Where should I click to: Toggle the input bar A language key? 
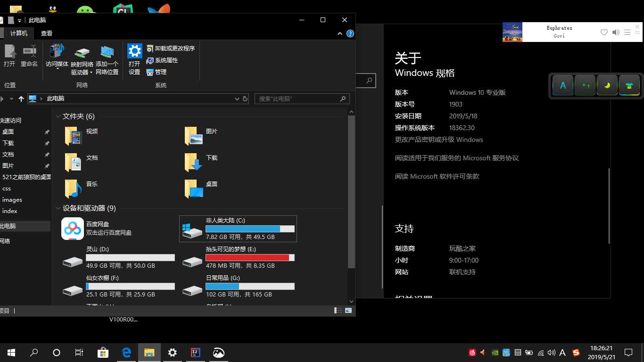(x=563, y=86)
